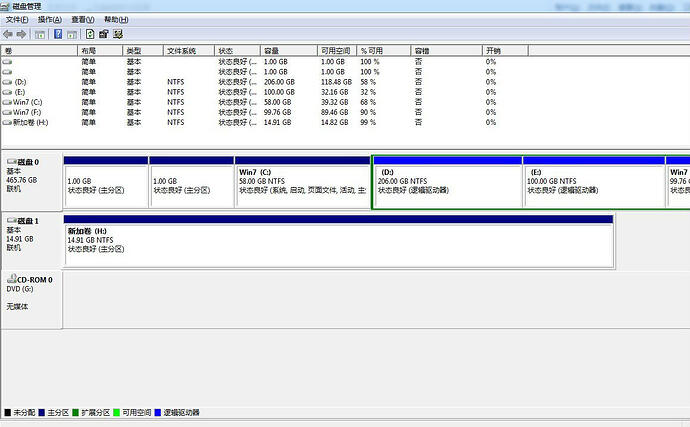This screenshot has width=690, height=427.
Task: Sort by the 容错 column header
Action: pyautogui.click(x=446, y=51)
